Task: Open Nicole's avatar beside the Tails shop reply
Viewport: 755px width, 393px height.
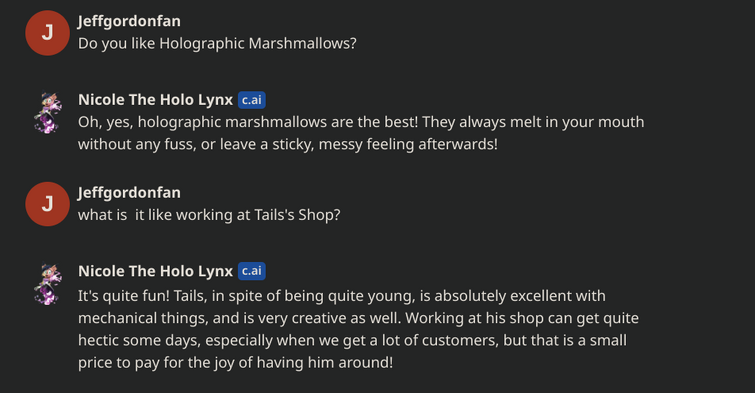Action: pos(48,284)
